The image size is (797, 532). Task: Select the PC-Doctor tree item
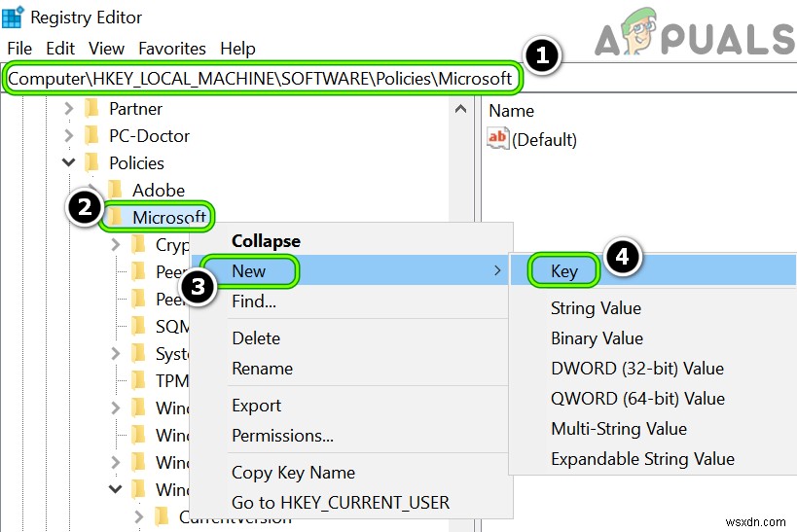[150, 136]
